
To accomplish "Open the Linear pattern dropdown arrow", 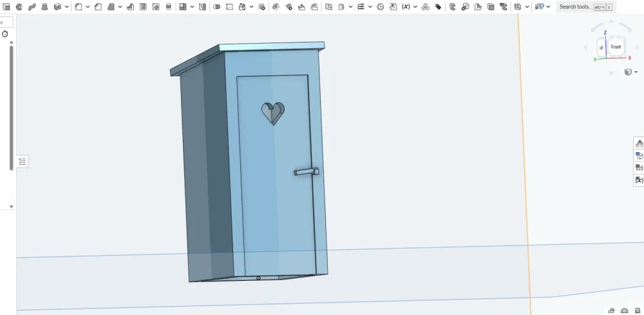I will 192,6.
